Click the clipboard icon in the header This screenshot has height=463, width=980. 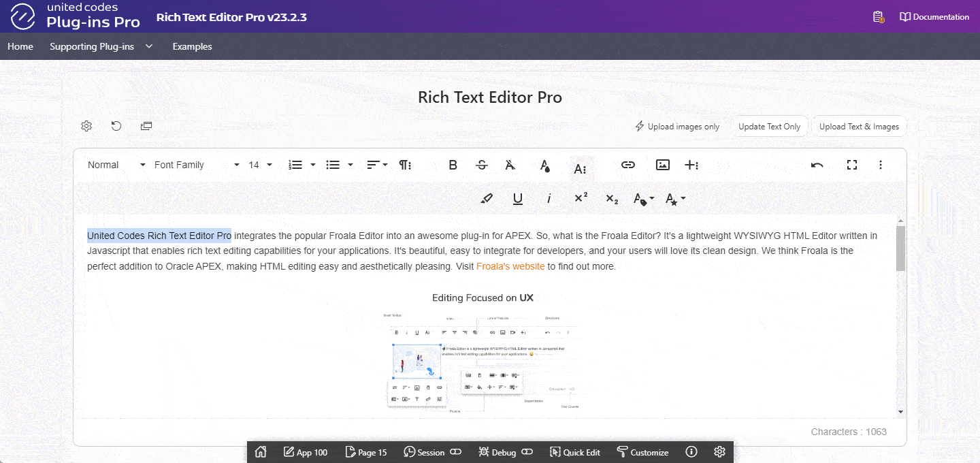(x=879, y=17)
